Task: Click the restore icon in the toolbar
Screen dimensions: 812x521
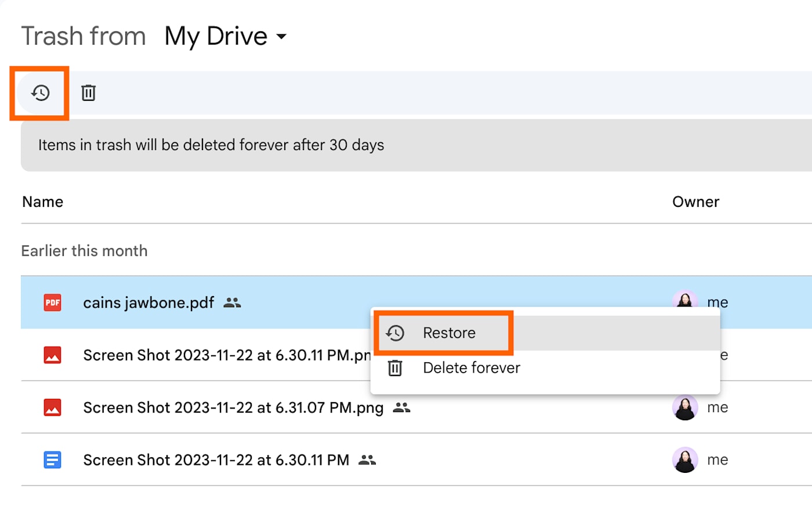Action: [40, 93]
